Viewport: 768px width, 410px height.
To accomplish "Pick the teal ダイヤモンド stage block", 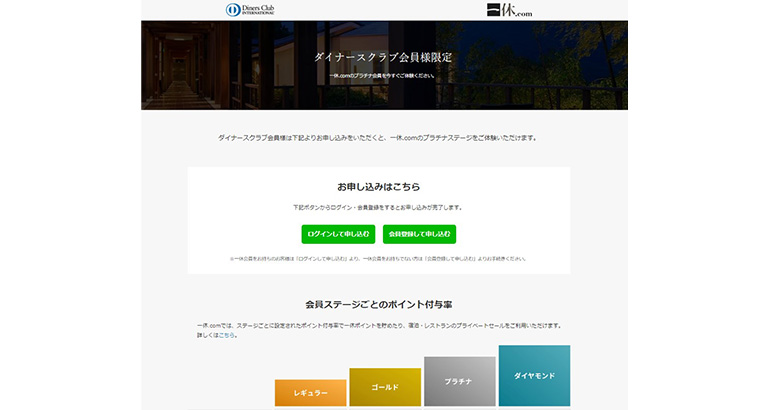I will pos(534,376).
